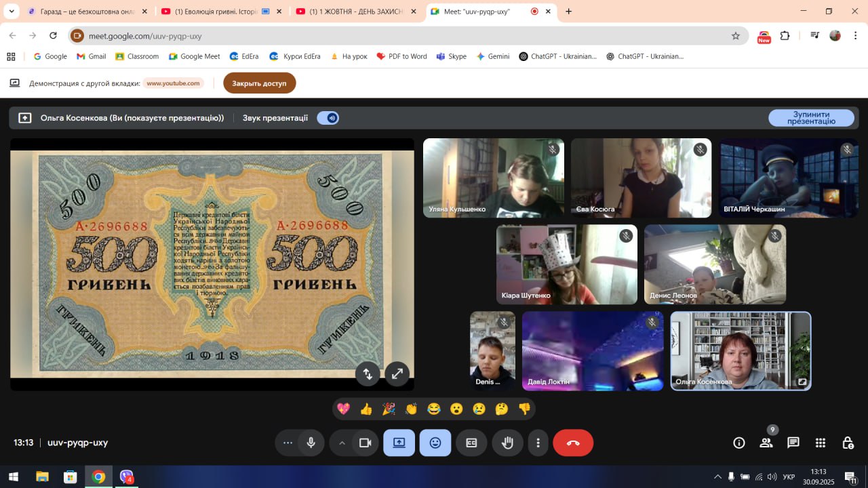Turn off the camera
Image resolution: width=868 pixels, height=488 pixels.
(365, 443)
